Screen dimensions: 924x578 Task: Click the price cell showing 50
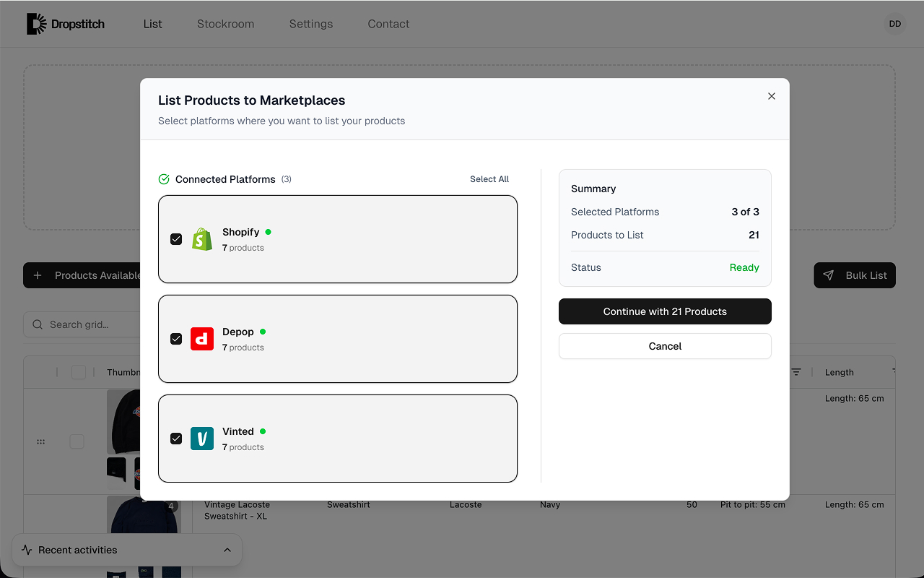692,505
